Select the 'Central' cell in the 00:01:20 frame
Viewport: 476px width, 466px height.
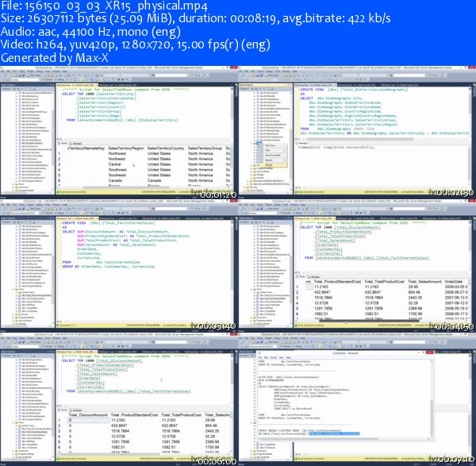[115, 164]
